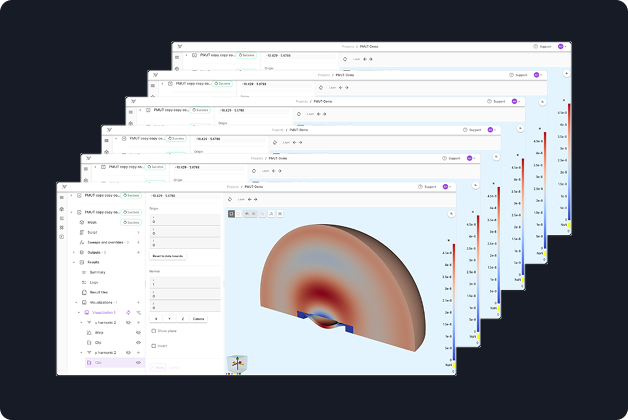Select the dark square view-mode button in viewport toolbar
The width and height of the screenshot is (628, 420).
[x=231, y=213]
